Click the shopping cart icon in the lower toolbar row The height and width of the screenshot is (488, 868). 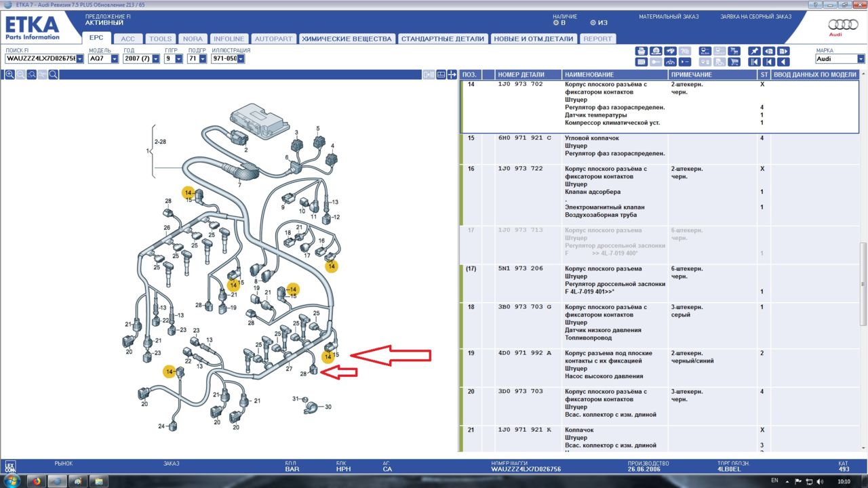click(734, 62)
